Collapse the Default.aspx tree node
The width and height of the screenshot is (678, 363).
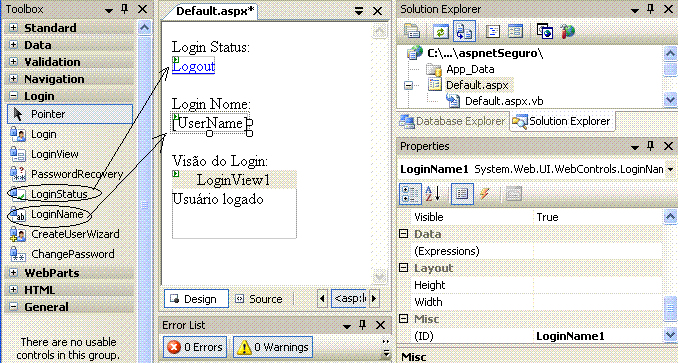409,85
